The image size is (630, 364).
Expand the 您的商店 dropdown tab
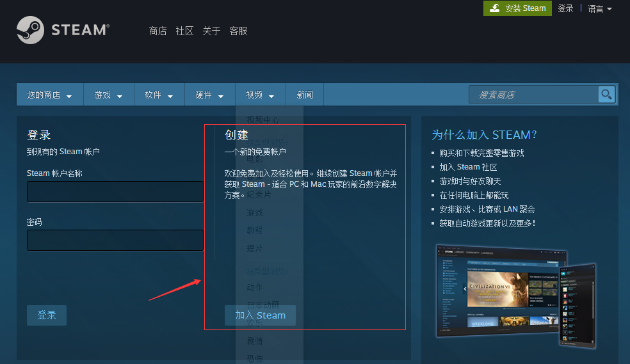[x=50, y=95]
